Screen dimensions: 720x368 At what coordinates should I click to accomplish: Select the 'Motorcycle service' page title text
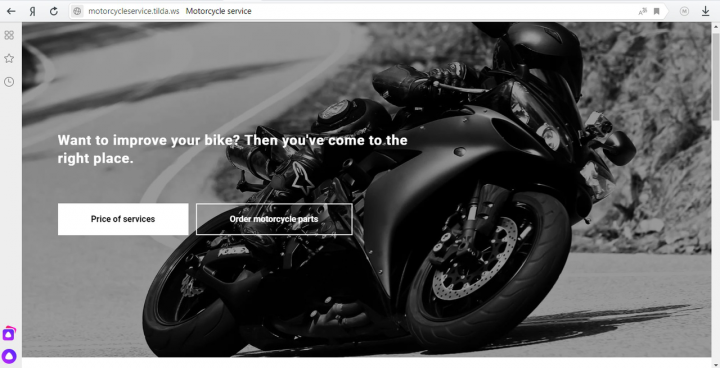click(218, 11)
